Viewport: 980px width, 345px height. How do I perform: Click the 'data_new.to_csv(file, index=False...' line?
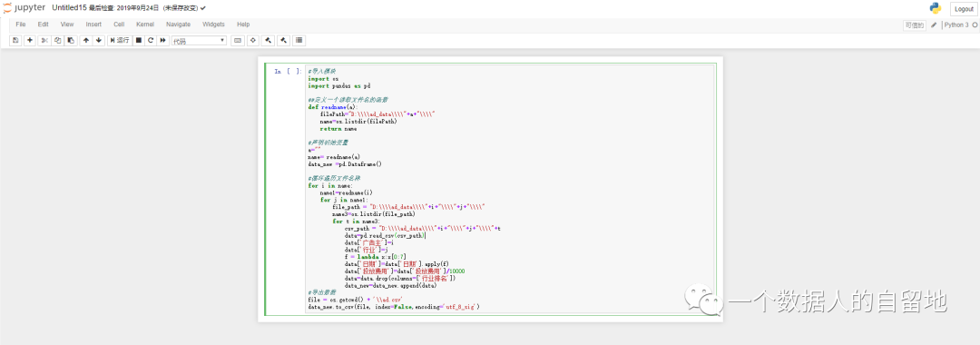tap(393, 307)
